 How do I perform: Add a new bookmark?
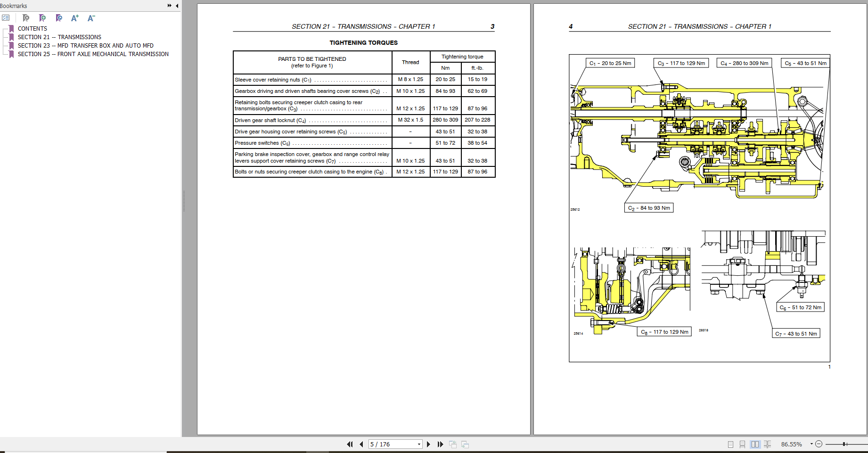(42, 17)
